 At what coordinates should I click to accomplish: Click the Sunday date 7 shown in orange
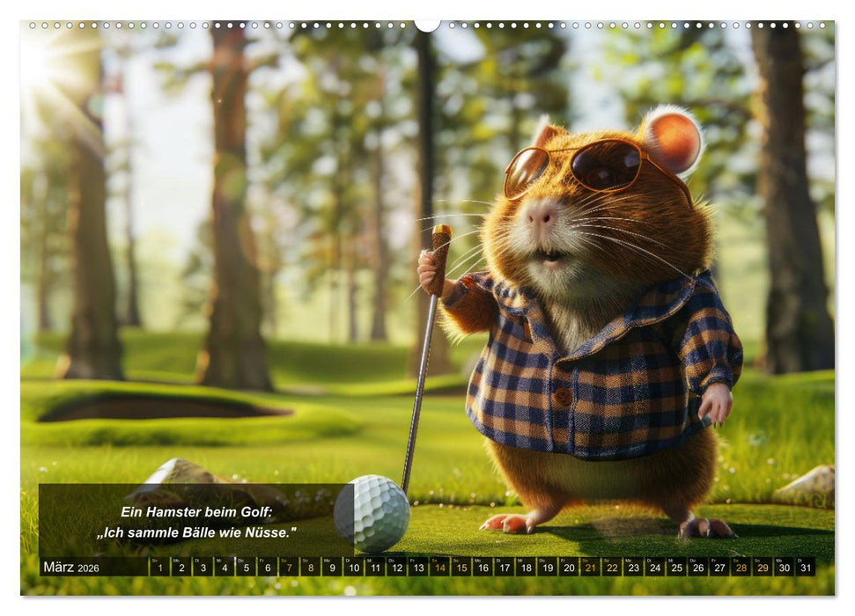click(x=289, y=568)
